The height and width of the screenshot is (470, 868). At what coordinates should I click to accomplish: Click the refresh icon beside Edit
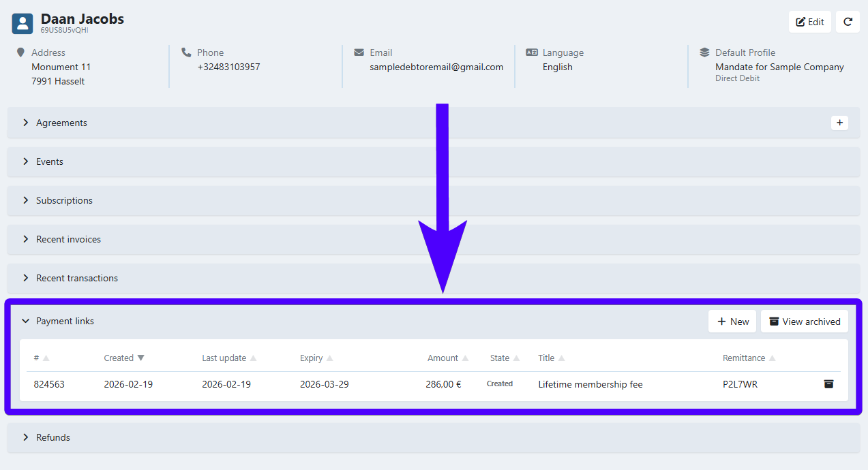tap(848, 22)
